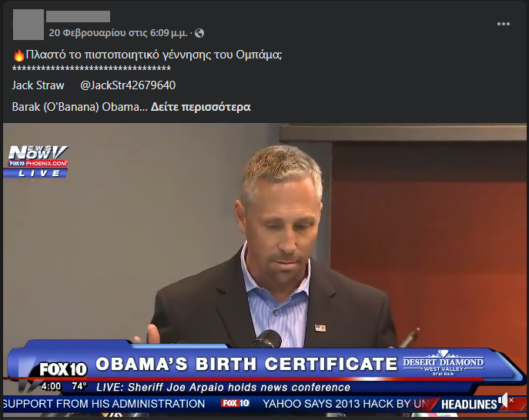529x420 pixels.
Task: Click the FOX 10 logo in the banner
Action: tap(63, 369)
